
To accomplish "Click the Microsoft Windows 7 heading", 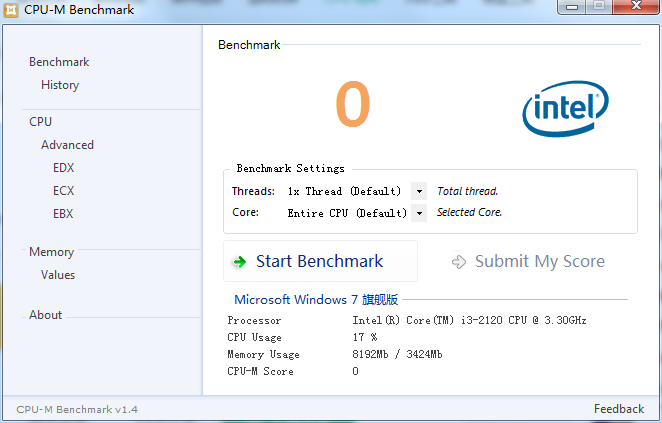I will (x=316, y=300).
